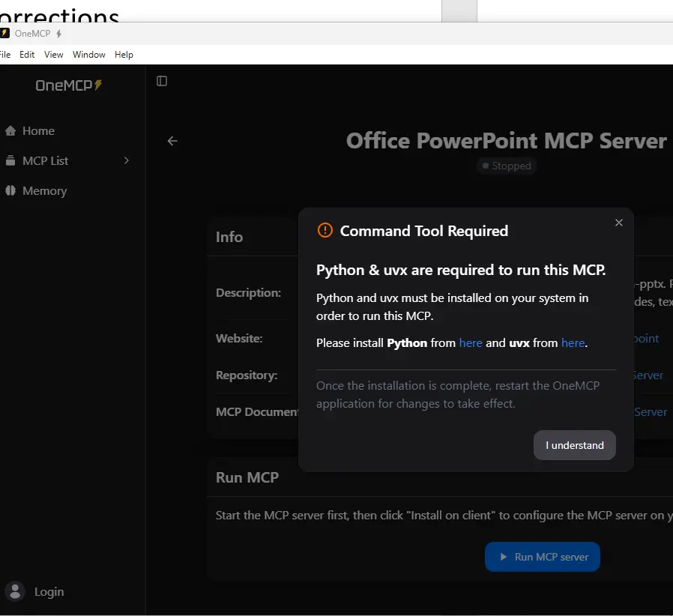
Task: Close the Command Tool Required dialog
Action: coord(618,223)
